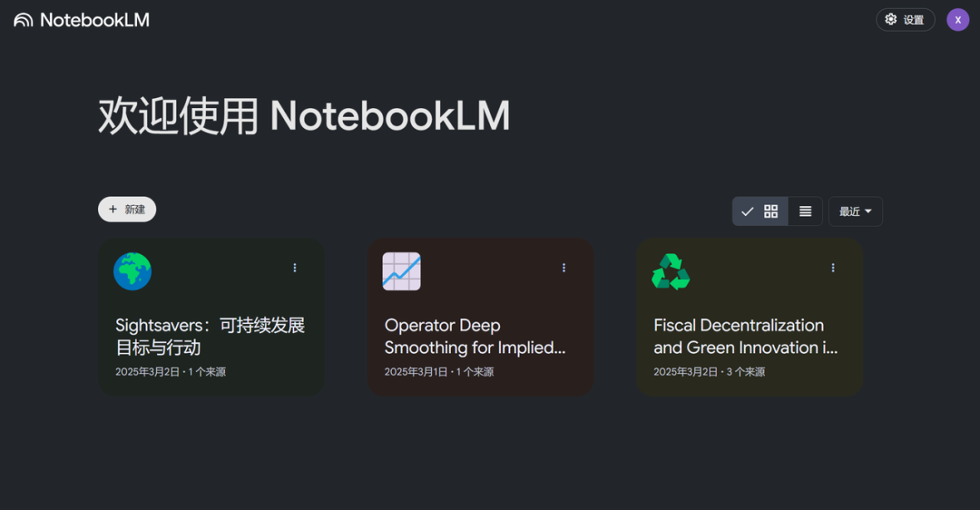Open the purple X account avatar

point(957,20)
